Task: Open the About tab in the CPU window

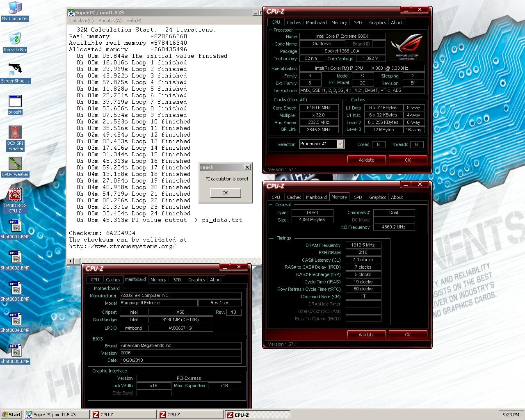Action: point(397,23)
